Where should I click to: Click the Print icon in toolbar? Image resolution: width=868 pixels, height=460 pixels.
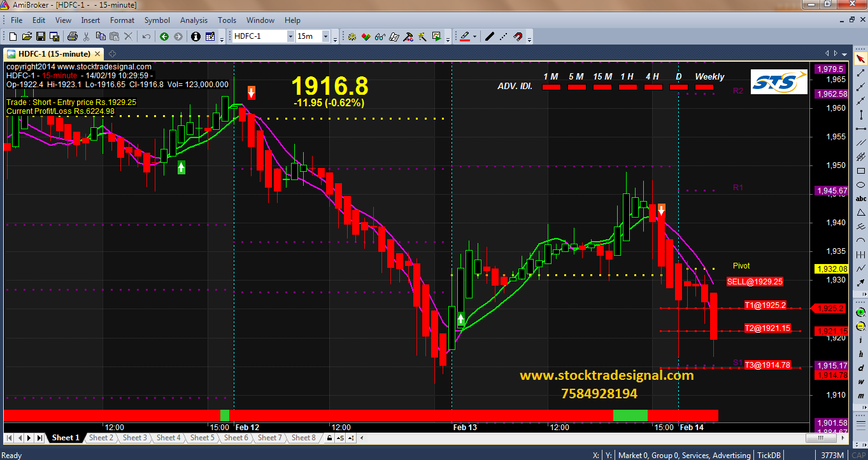click(73, 37)
